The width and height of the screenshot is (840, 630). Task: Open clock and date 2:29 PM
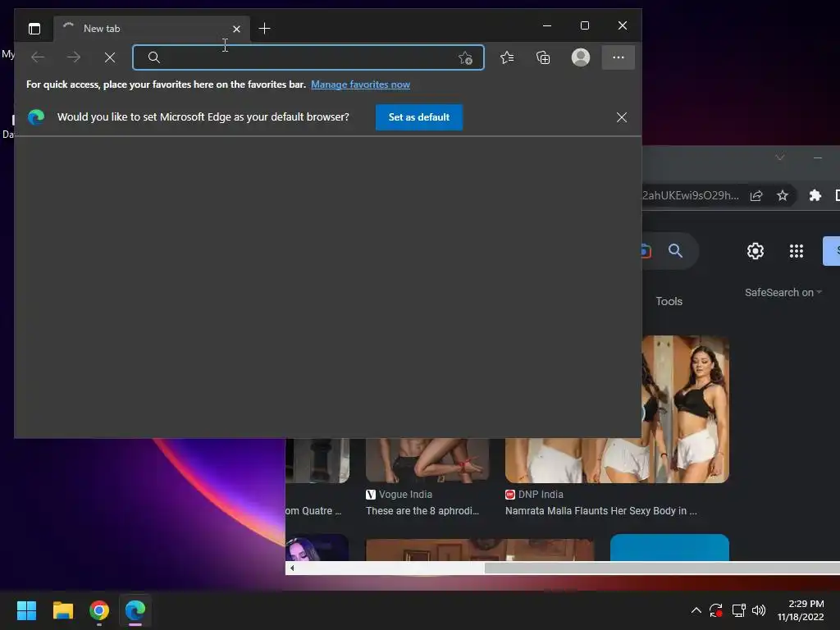tap(801, 610)
